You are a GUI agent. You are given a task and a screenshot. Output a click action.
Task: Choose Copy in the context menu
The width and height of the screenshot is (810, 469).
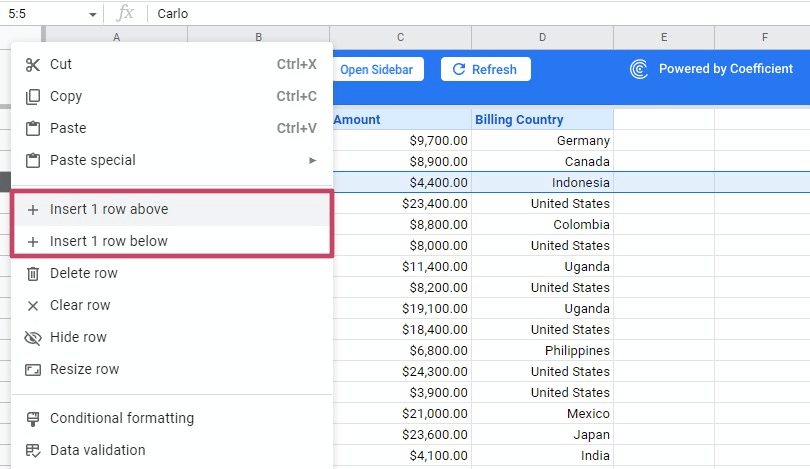pos(172,97)
